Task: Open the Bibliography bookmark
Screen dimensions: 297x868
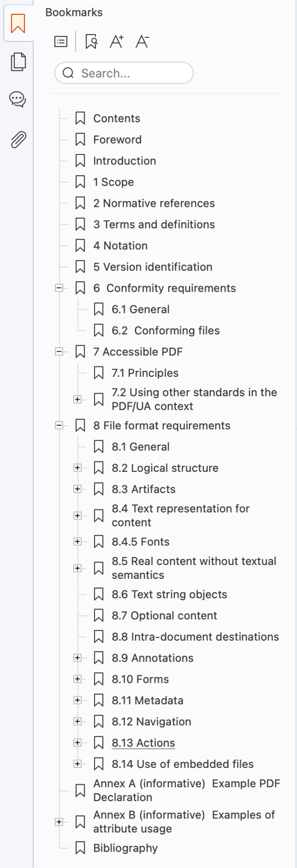Action: [125, 848]
